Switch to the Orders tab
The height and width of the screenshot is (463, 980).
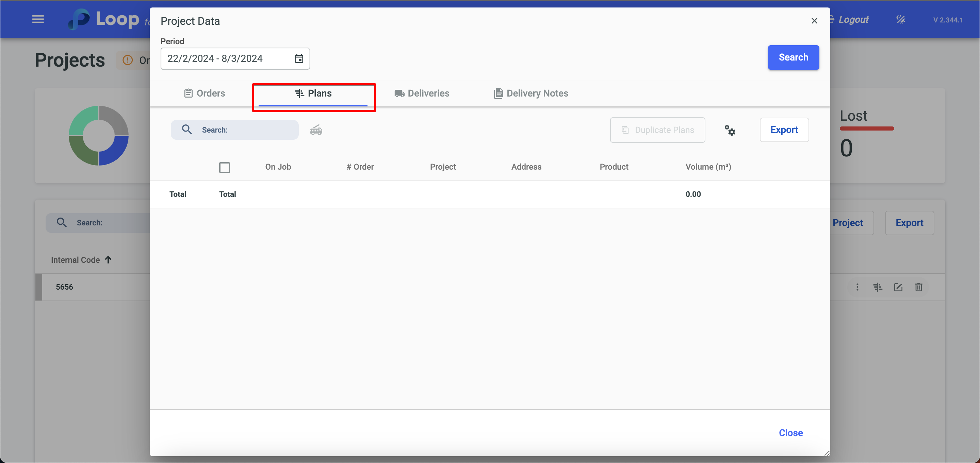point(204,93)
